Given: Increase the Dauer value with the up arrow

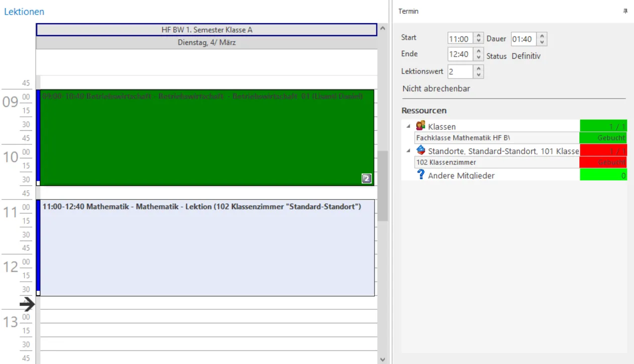Looking at the screenshot, I should 542,36.
